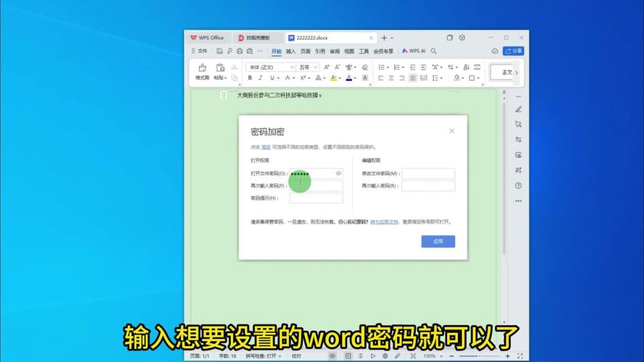This screenshot has width=644, height=362.
Task: Open the font size dropdown
Action: (316, 67)
